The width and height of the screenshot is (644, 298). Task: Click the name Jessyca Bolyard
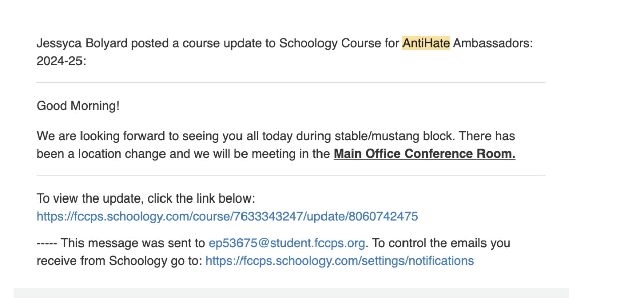82,43
